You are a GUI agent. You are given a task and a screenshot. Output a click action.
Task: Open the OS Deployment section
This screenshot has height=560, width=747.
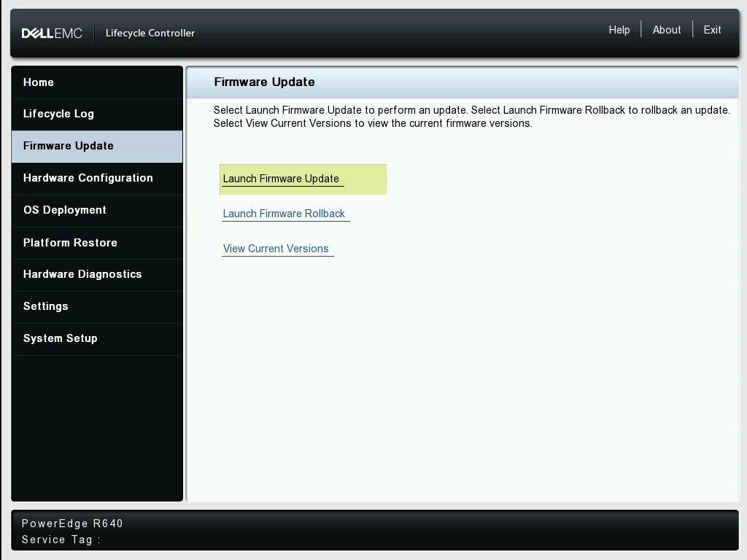pos(64,210)
